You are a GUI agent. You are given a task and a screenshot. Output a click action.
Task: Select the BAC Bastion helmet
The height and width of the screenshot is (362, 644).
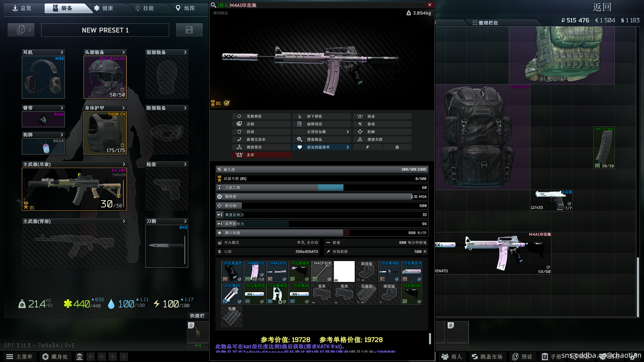coord(105,77)
